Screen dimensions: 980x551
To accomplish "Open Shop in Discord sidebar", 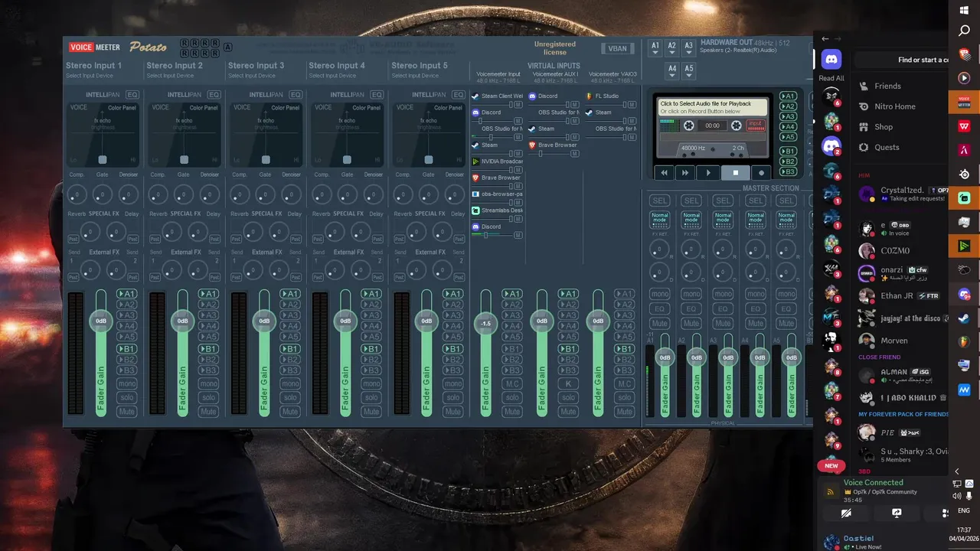I will coord(884,127).
